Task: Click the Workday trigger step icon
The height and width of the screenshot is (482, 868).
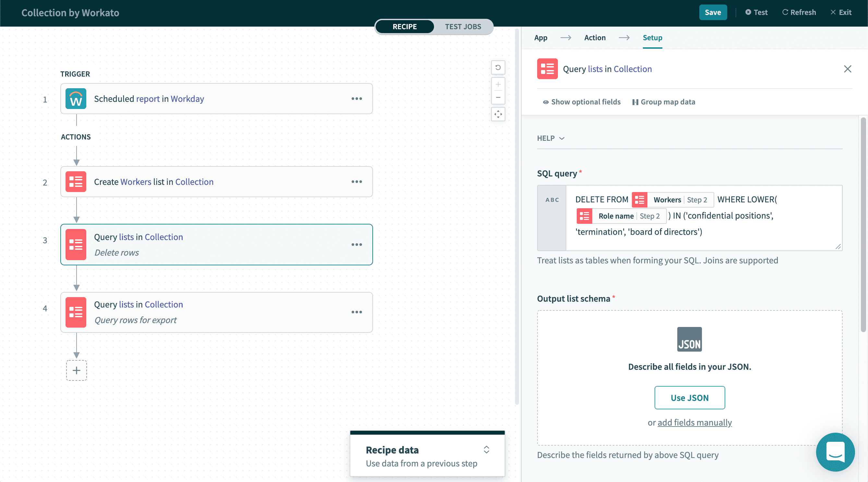Action: (76, 99)
